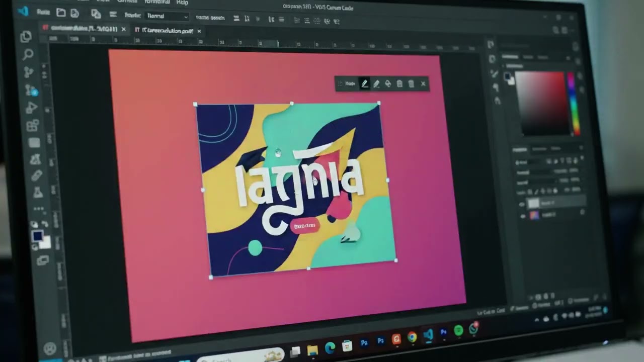The image size is (644, 362).
Task: Open the Run and Debug play icon
Action: pyautogui.click(x=31, y=107)
